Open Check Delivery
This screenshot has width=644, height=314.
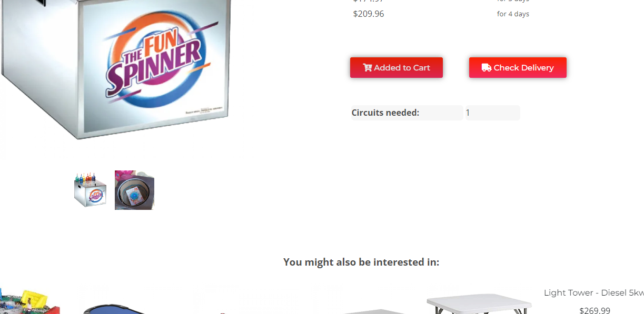click(518, 67)
